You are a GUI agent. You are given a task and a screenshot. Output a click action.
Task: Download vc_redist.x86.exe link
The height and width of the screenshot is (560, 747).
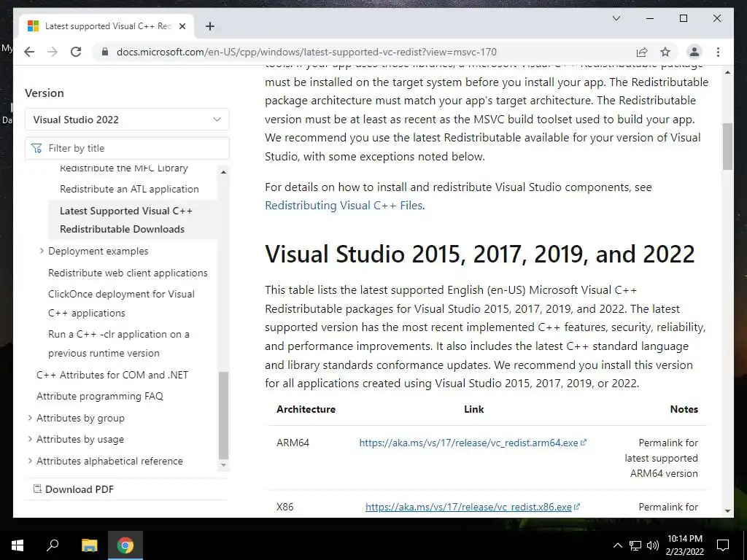[468, 507]
